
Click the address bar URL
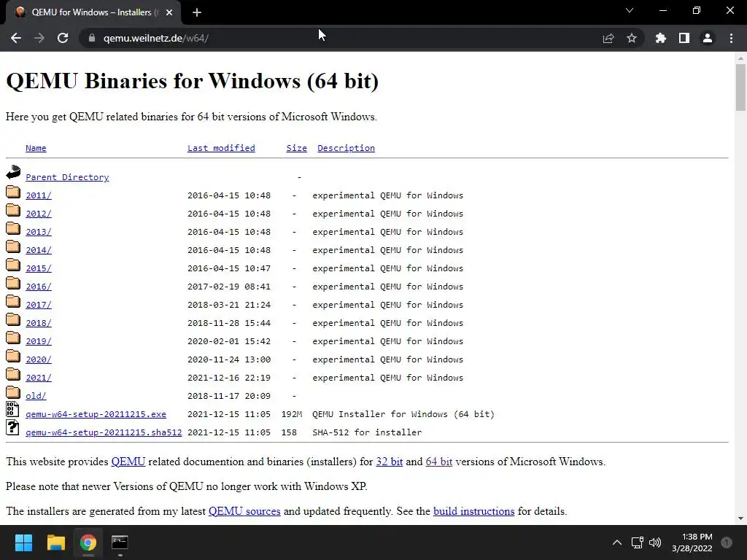click(x=156, y=38)
